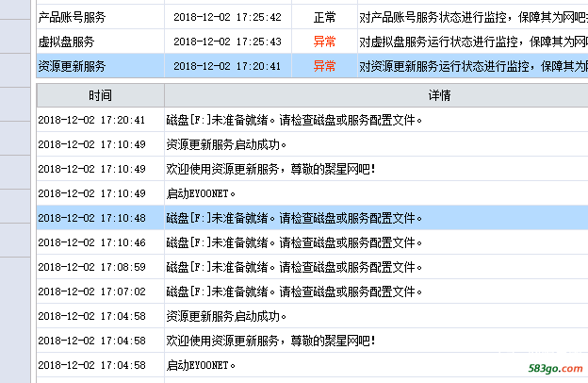Select the 虚拟盘服务 service name
This screenshot has height=383, width=588.
click(66, 42)
